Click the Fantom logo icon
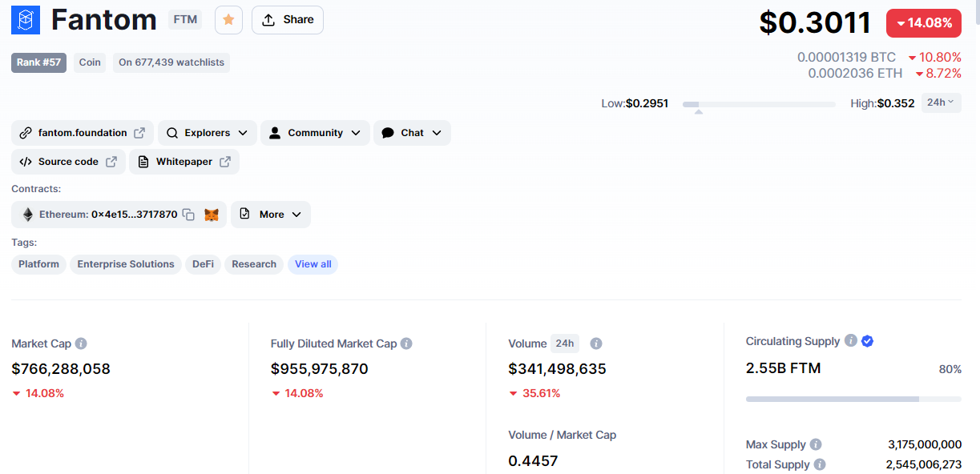 point(26,20)
